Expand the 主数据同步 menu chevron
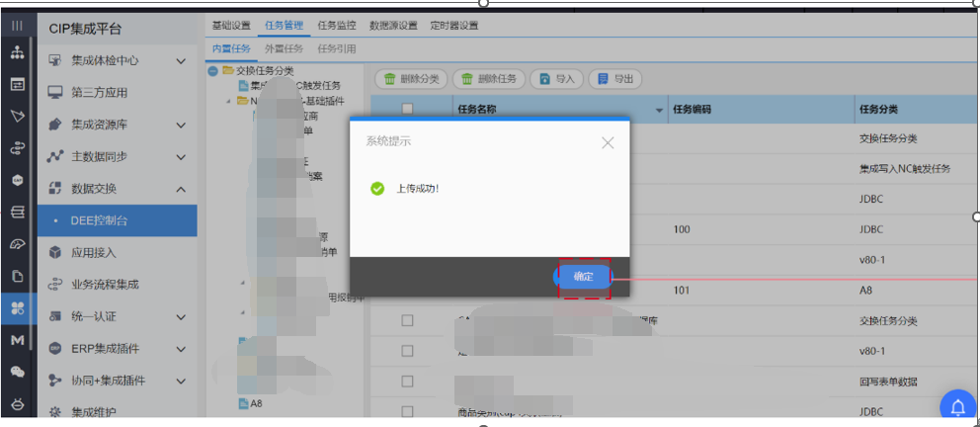 tap(181, 157)
